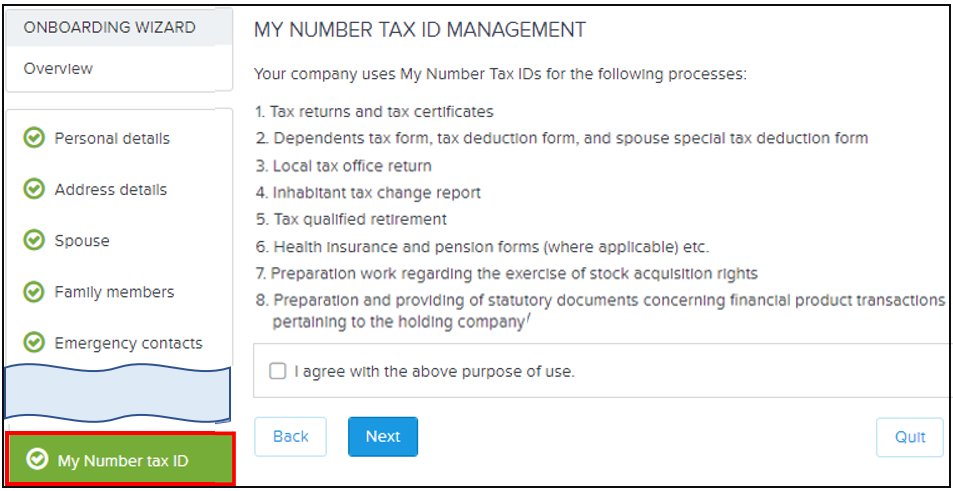953x491 pixels.
Task: Quit the onboarding wizard
Action: point(910,437)
